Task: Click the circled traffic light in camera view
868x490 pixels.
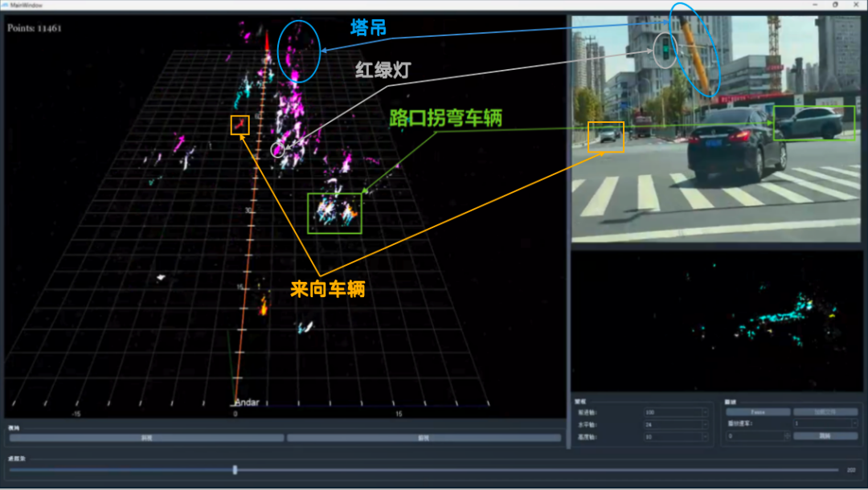Action: pyautogui.click(x=665, y=50)
